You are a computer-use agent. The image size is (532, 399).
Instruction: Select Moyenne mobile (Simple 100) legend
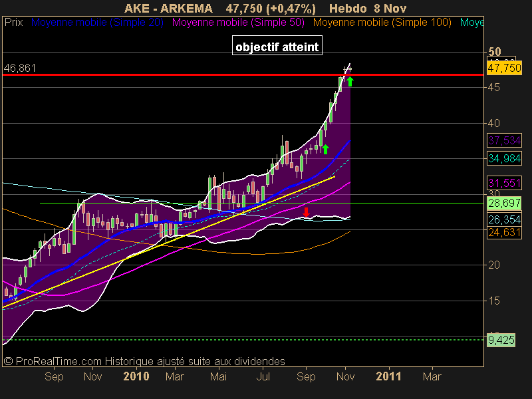[382, 23]
